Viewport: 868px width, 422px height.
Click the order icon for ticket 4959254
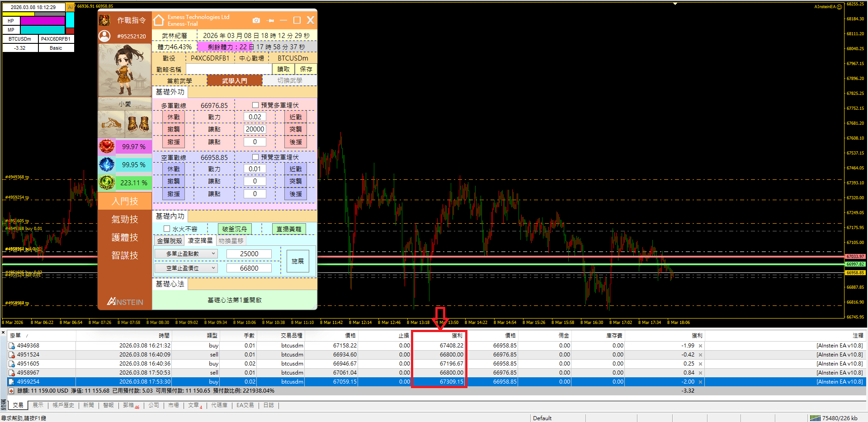pyautogui.click(x=12, y=382)
